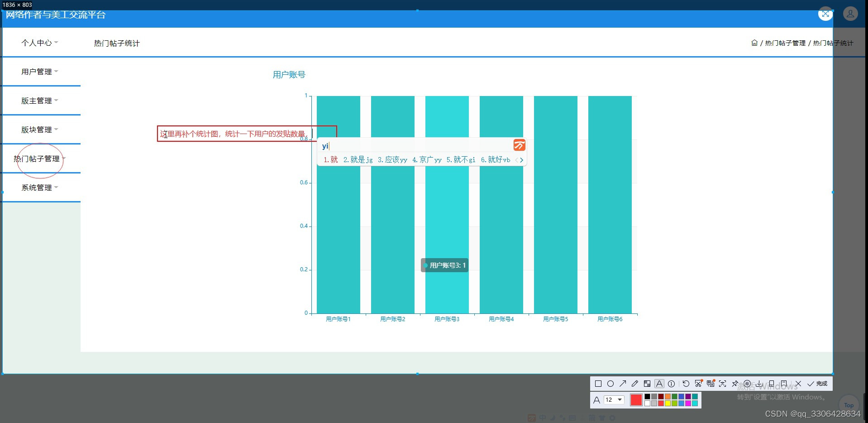Click the 用户账号2 bar in chart
This screenshot has height=423, width=868.
393,204
